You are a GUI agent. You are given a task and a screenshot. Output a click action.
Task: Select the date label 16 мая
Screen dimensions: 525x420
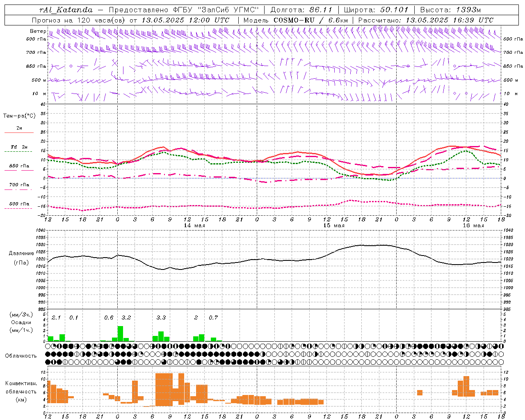pos(473,226)
